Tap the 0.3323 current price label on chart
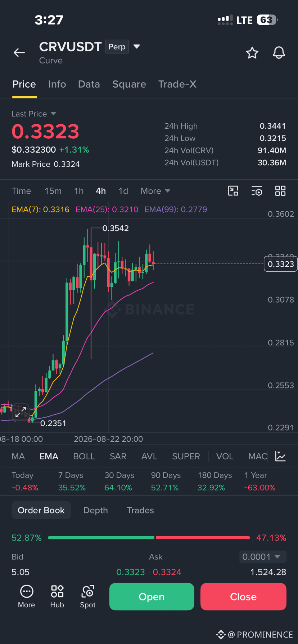 [281, 264]
